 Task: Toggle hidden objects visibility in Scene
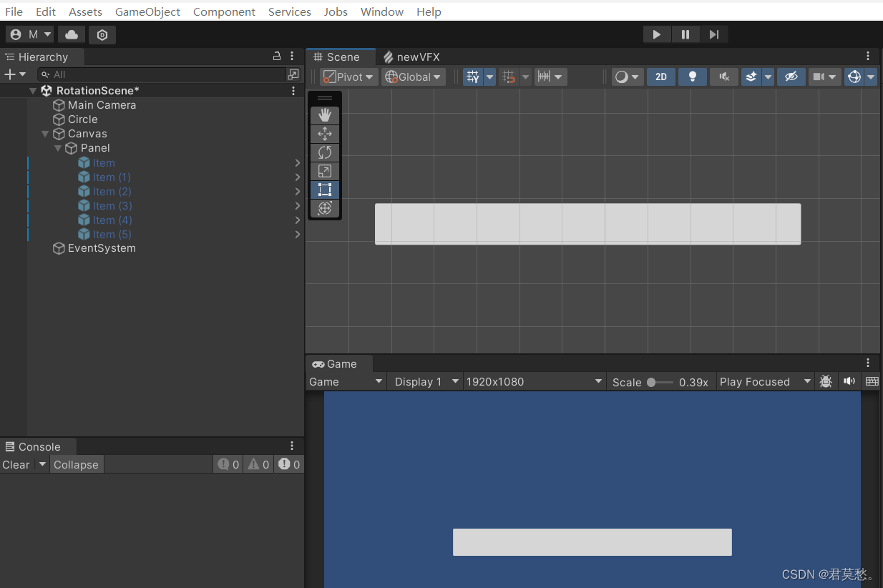point(791,77)
